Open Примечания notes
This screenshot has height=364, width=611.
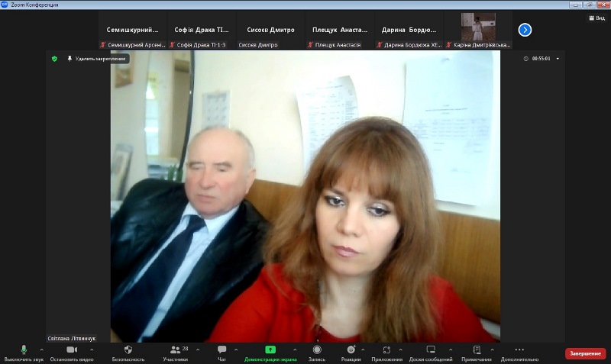(x=477, y=353)
